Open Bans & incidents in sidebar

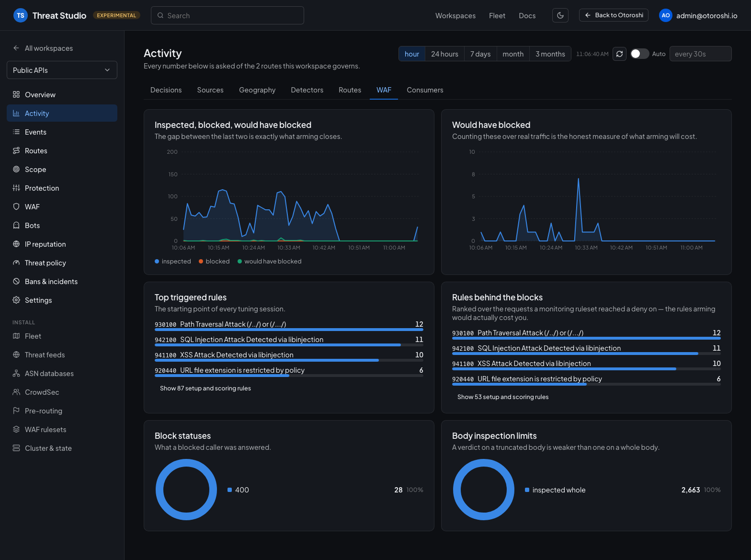click(62, 281)
